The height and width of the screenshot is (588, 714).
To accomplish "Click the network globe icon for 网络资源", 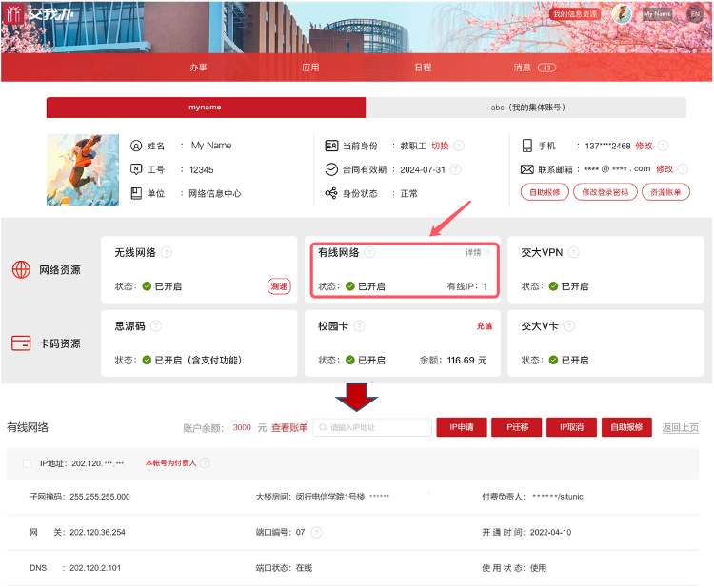I will point(21,270).
